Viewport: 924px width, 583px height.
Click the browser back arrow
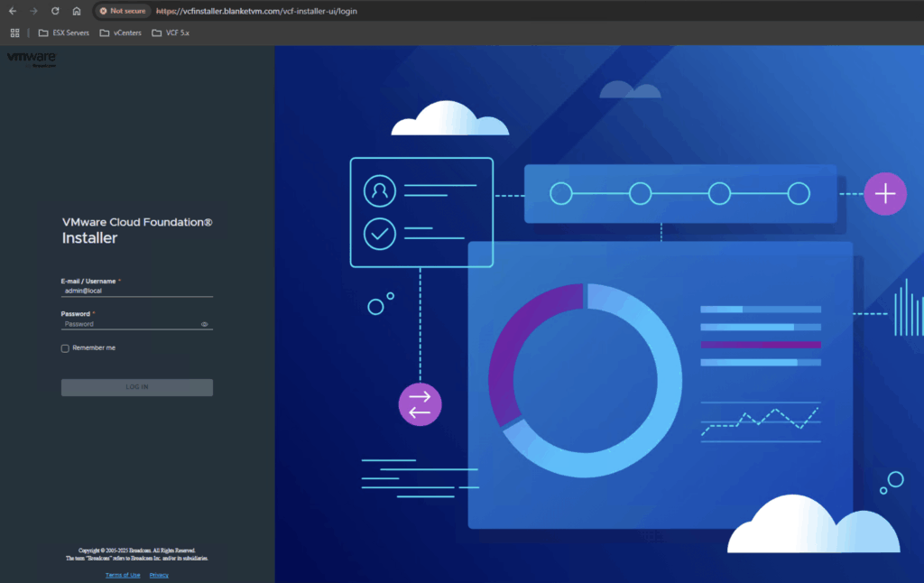(12, 11)
